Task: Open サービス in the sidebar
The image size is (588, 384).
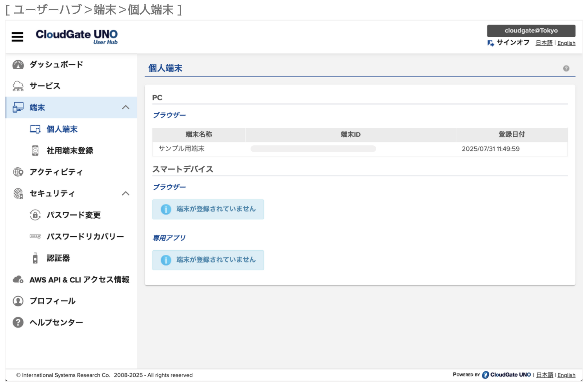Action: 45,86
